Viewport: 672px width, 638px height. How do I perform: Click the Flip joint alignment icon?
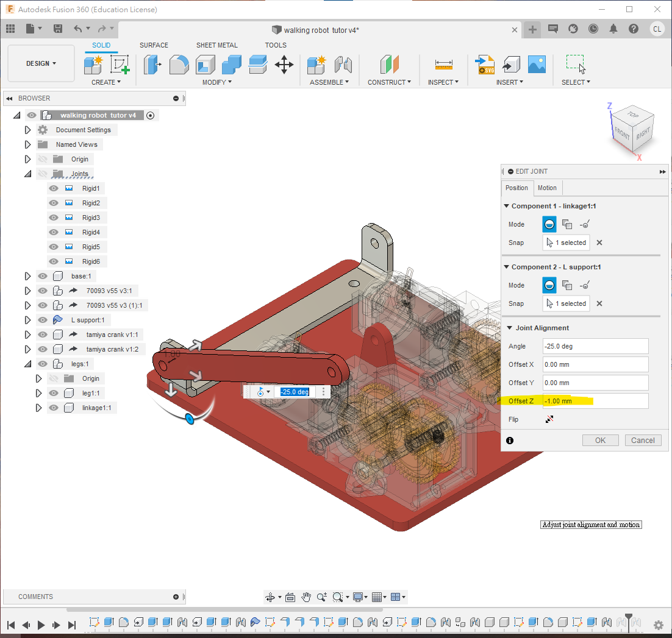tap(549, 419)
